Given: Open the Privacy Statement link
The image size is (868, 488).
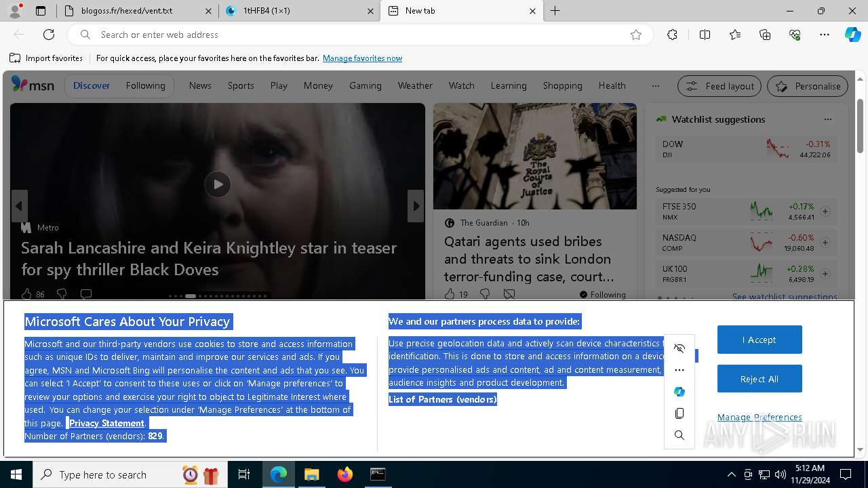Looking at the screenshot, I should tap(106, 423).
